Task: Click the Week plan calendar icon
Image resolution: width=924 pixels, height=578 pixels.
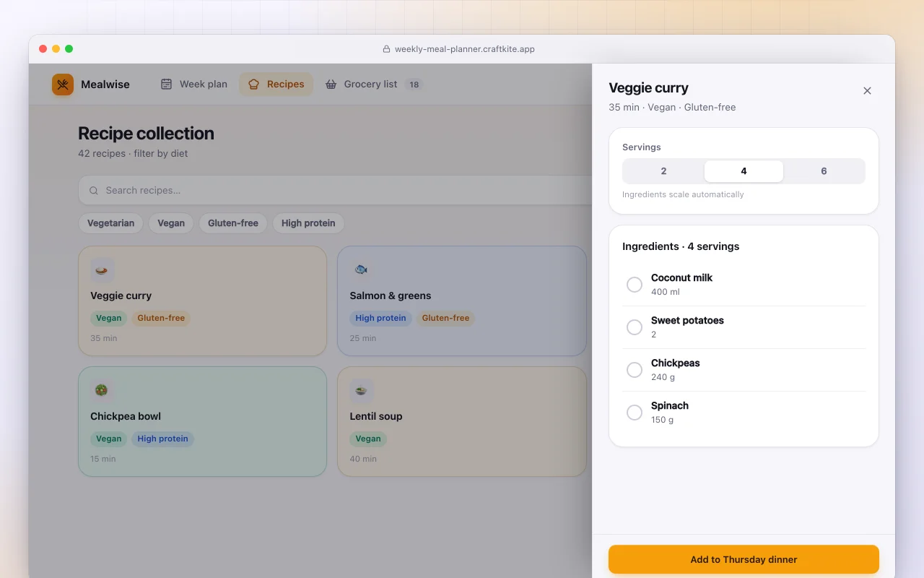Action: (166, 84)
